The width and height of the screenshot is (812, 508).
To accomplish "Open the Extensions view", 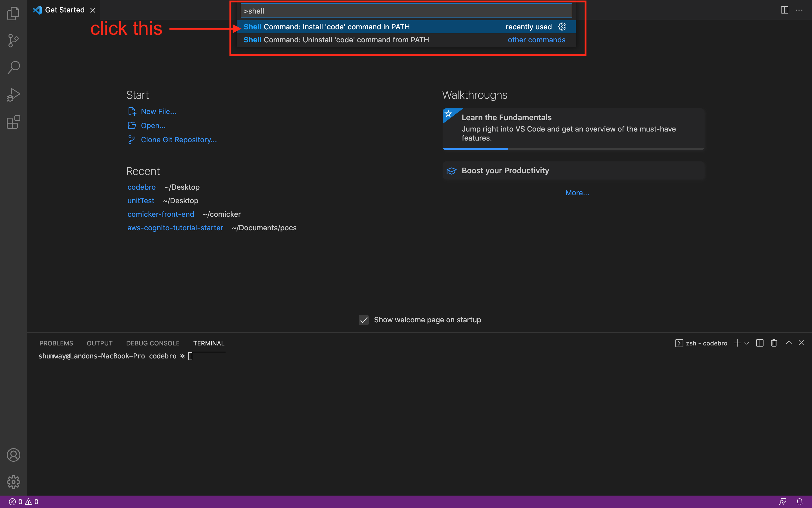I will tap(14, 122).
